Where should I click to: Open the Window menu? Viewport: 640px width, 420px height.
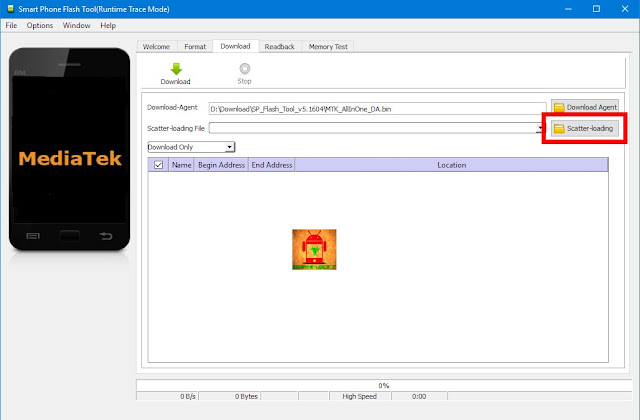coord(76,25)
